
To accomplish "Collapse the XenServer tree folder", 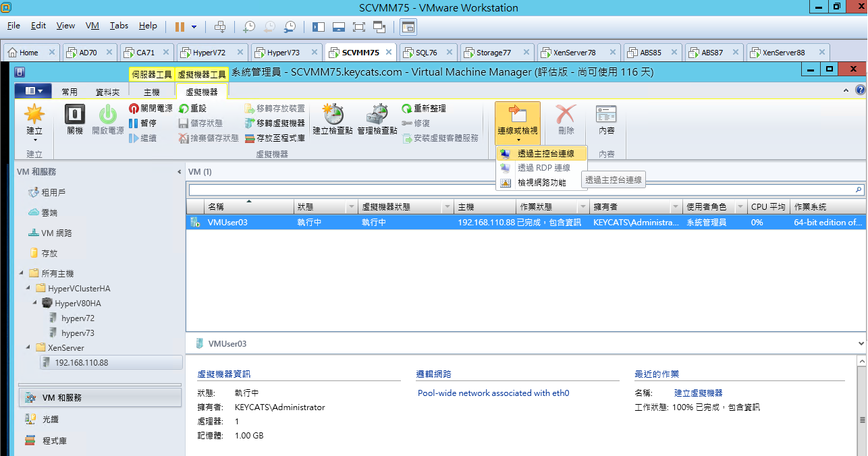I will pyautogui.click(x=30, y=347).
